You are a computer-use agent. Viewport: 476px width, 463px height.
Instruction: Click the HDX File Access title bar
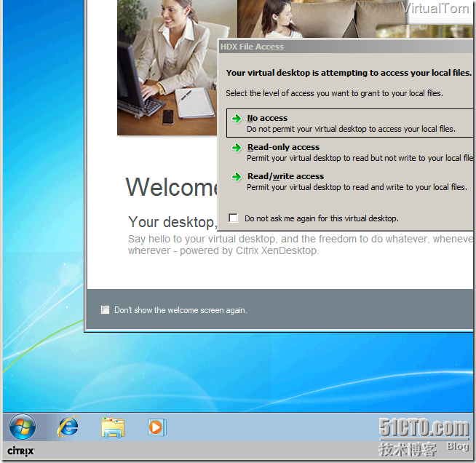346,47
